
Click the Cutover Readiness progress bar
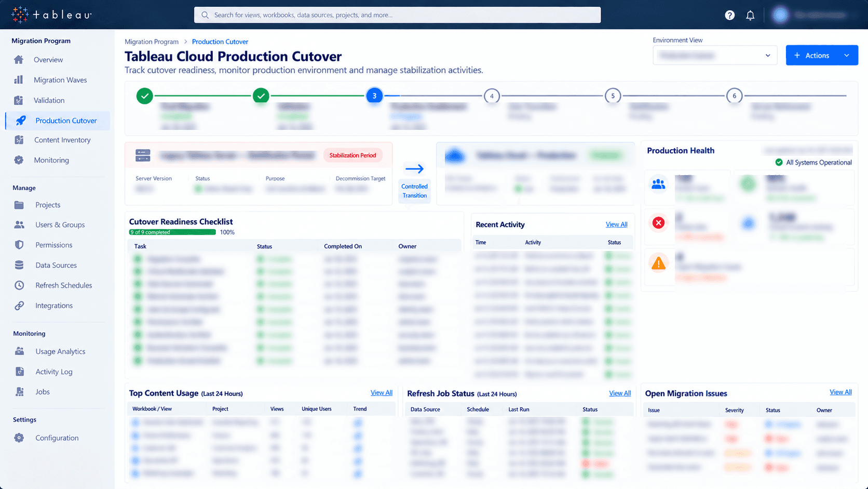point(172,232)
